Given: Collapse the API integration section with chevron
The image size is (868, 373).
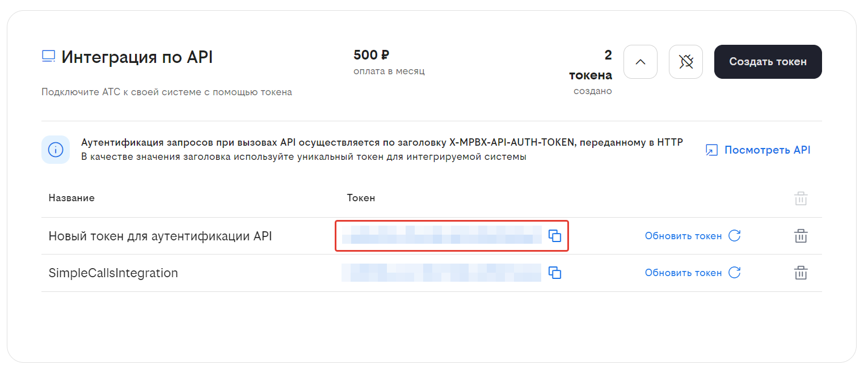Looking at the screenshot, I should (x=640, y=62).
